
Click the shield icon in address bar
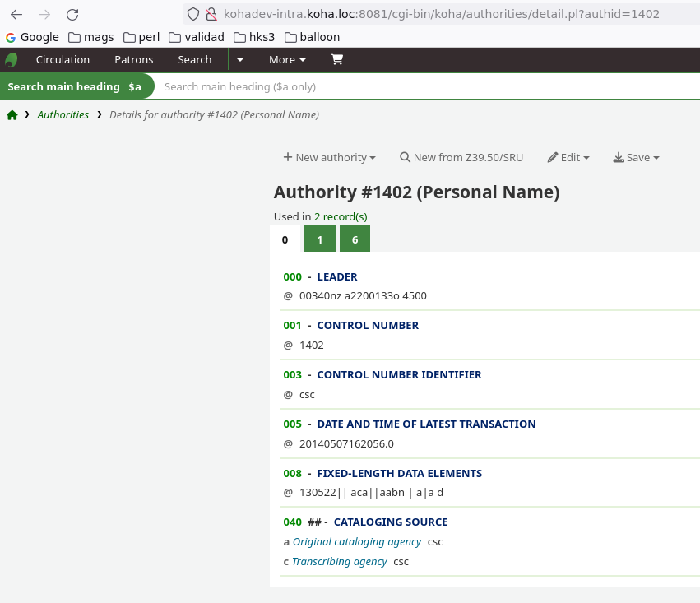[x=193, y=14]
